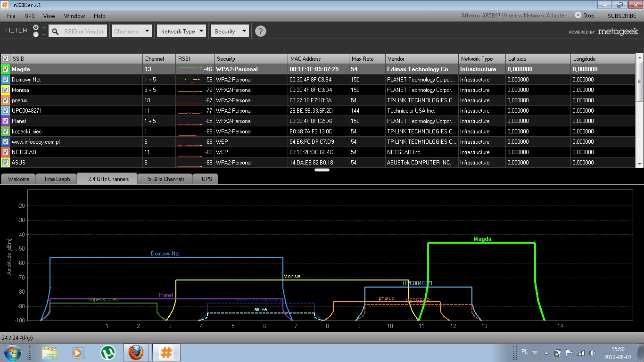This screenshot has width=644, height=362.
Task: Sort by the Channel column header
Action: coord(159,58)
